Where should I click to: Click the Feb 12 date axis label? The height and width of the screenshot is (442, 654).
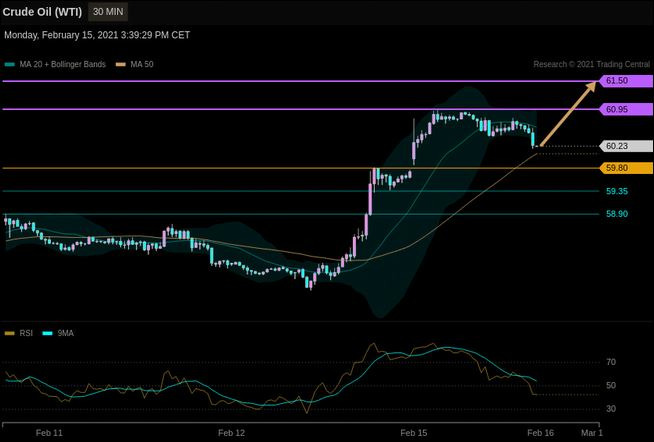[x=231, y=433]
